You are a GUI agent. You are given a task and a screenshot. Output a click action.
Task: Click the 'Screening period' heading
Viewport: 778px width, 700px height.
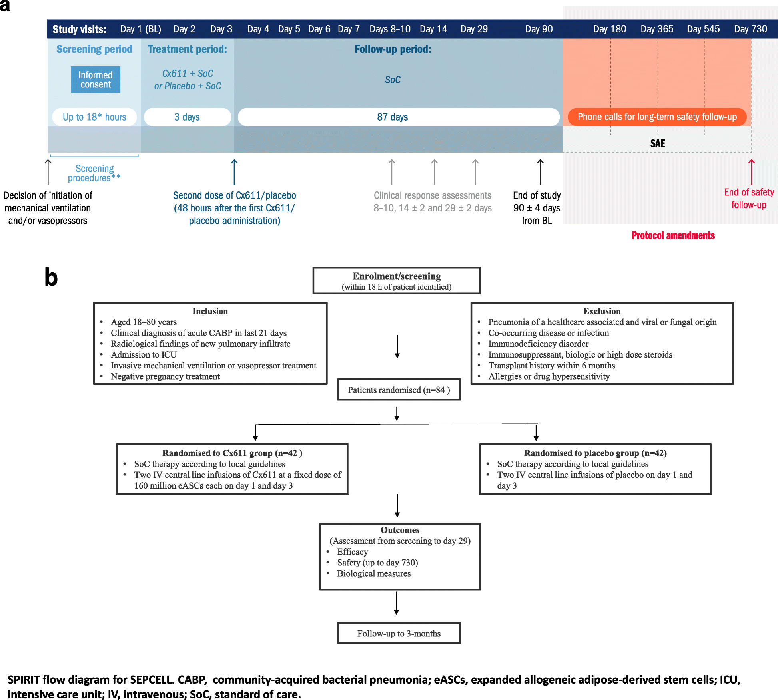pos(94,49)
